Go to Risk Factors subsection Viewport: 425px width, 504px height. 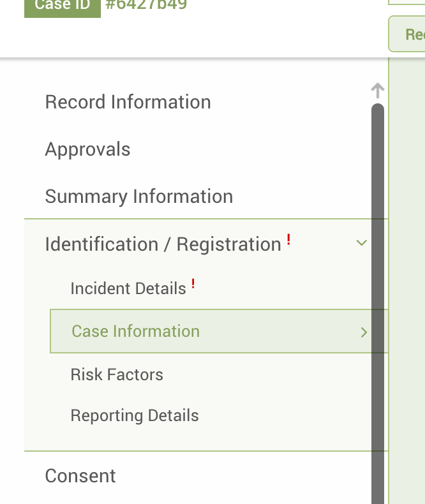click(x=117, y=374)
